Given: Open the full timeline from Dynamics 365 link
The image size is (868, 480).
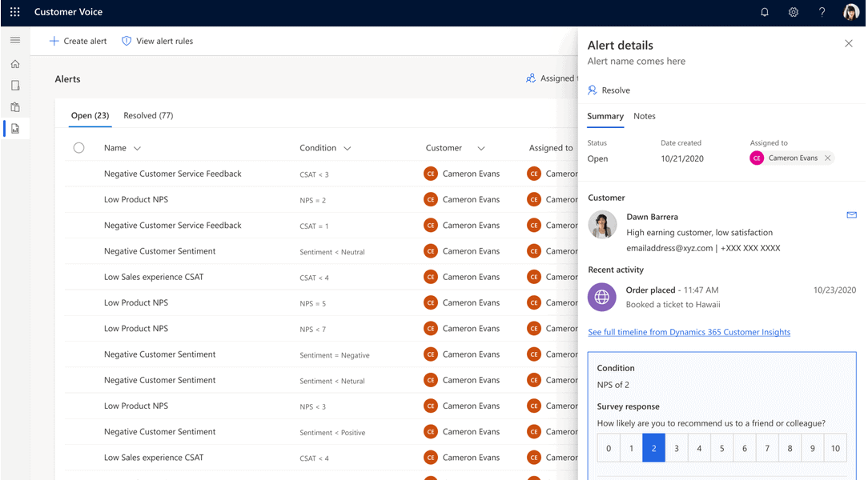Looking at the screenshot, I should click(x=689, y=332).
